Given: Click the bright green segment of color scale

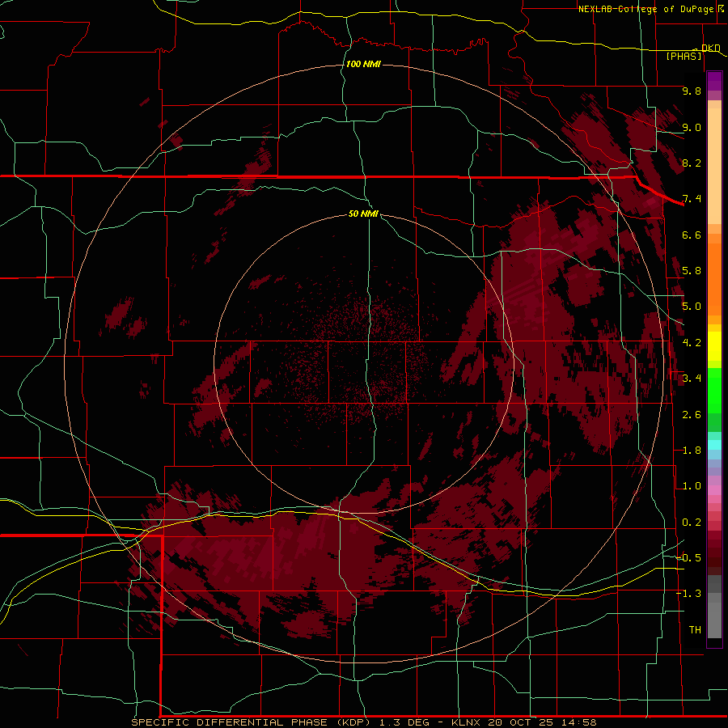Looking at the screenshot, I should 714,391.
